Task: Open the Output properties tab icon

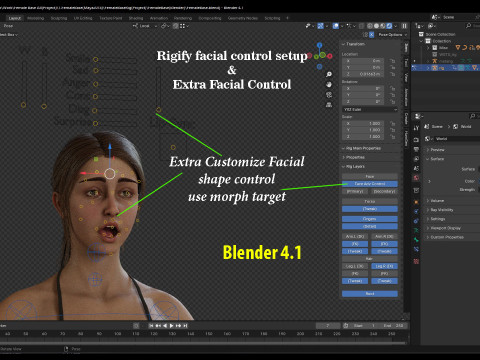Action: tap(416, 149)
